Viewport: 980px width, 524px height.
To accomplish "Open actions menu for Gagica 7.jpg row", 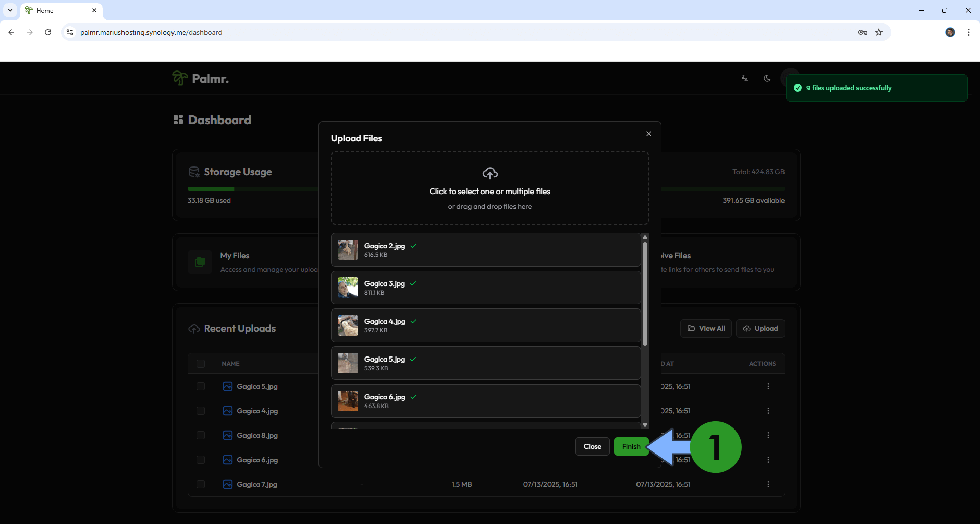I will tap(768, 484).
